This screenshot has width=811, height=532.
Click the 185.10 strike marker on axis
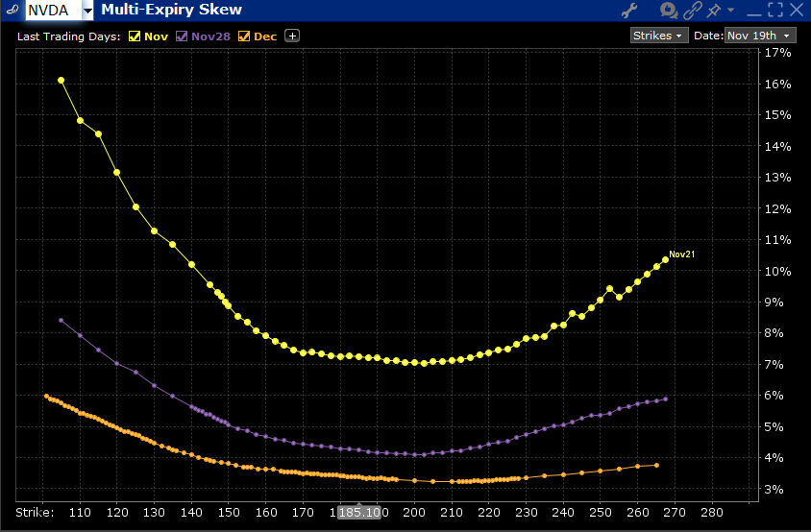(x=361, y=512)
